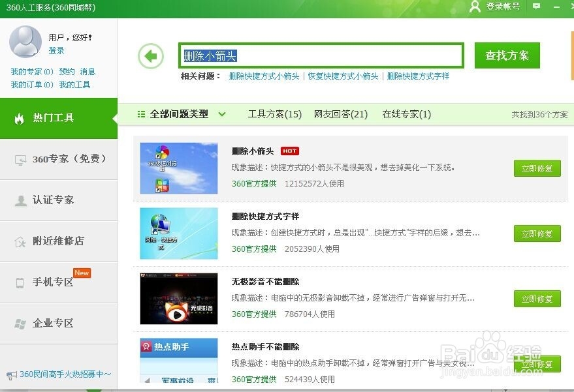Screen dimensions: 574x392
Task: Click the Windows flag icon beside 企业专区
Action: [x=20, y=324]
